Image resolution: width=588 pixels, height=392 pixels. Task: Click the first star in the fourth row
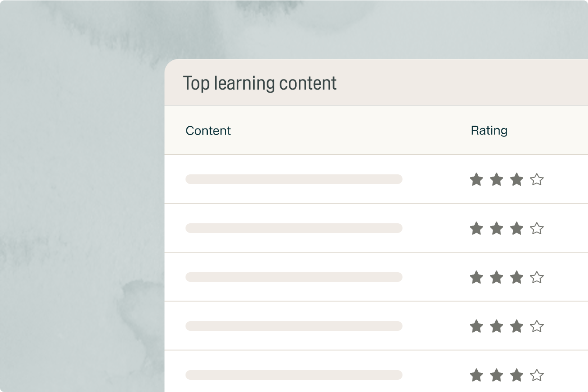[476, 326]
